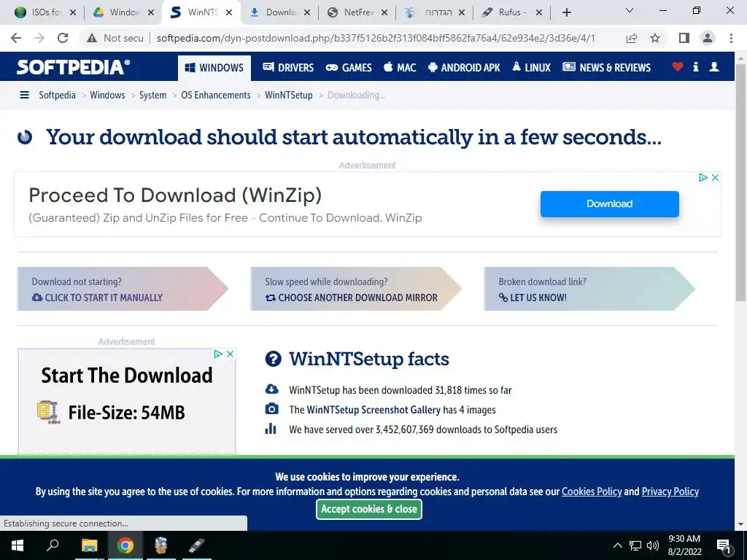Accept cookies & close banner

368,509
